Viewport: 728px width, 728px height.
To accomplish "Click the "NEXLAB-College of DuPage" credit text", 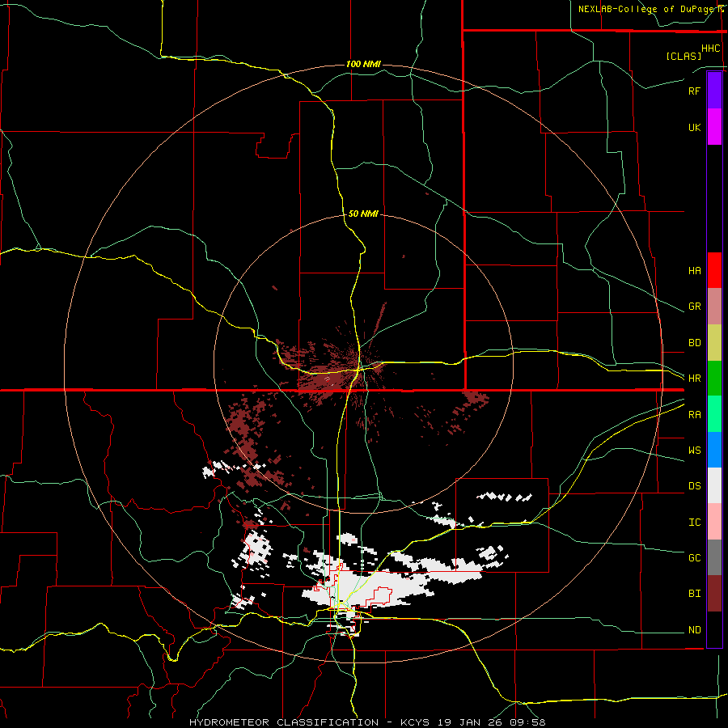I will point(647,9).
